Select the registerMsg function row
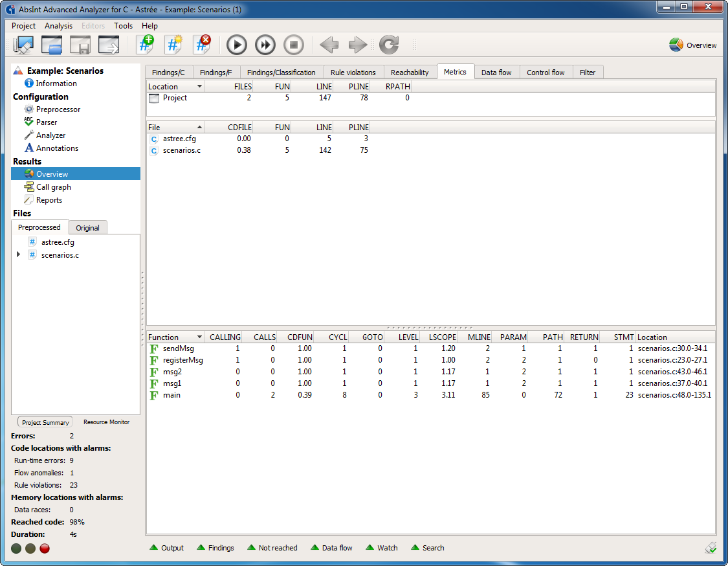This screenshot has height=566, width=728. click(x=430, y=360)
